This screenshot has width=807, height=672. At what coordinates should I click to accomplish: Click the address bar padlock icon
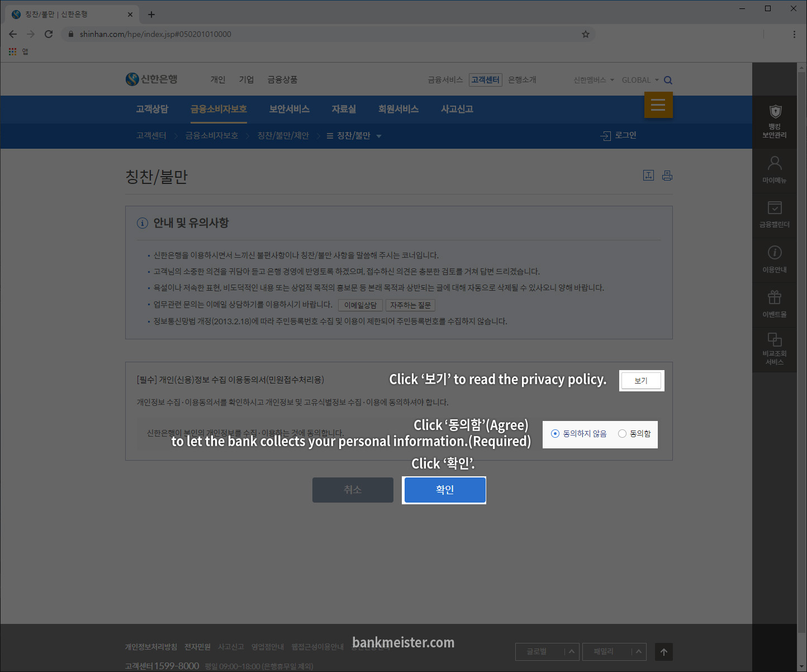pos(70,34)
